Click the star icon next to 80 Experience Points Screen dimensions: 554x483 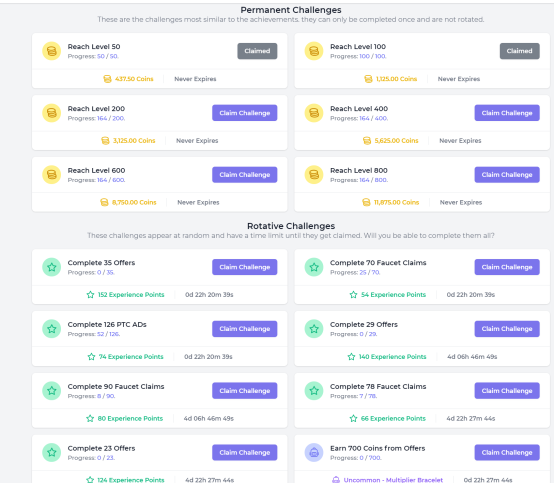tap(90, 419)
